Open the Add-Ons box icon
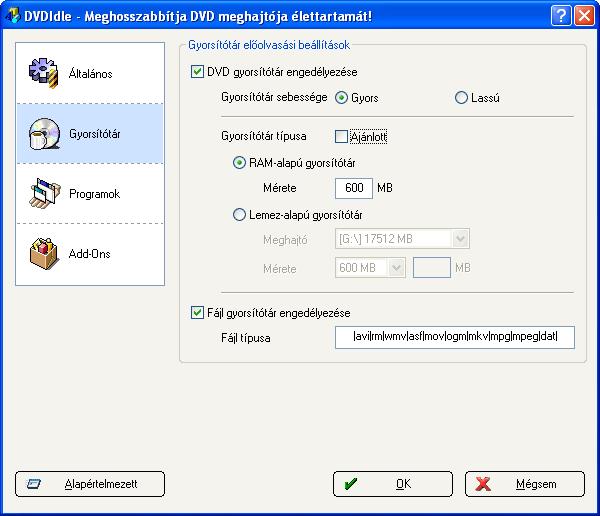600x516 pixels. [44, 253]
